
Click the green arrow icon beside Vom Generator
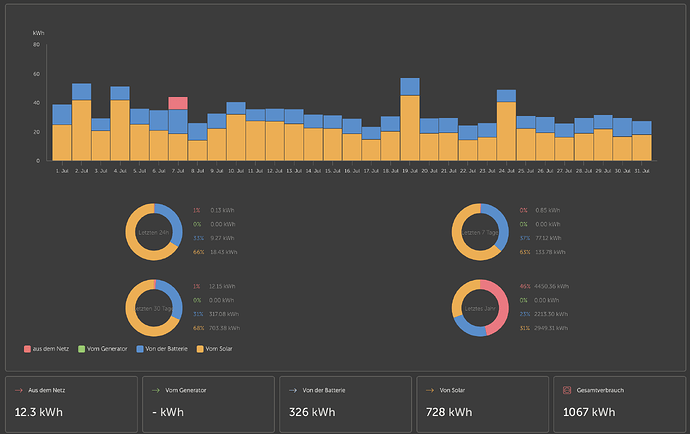pos(155,390)
